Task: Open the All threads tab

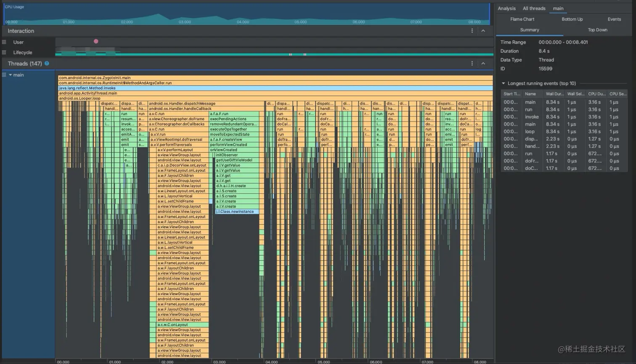Action: pyautogui.click(x=534, y=8)
